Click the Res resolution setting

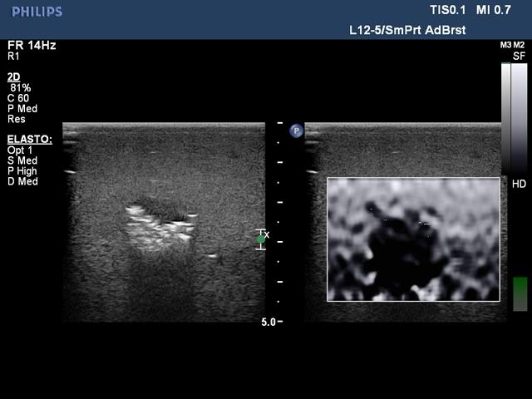pyautogui.click(x=16, y=119)
